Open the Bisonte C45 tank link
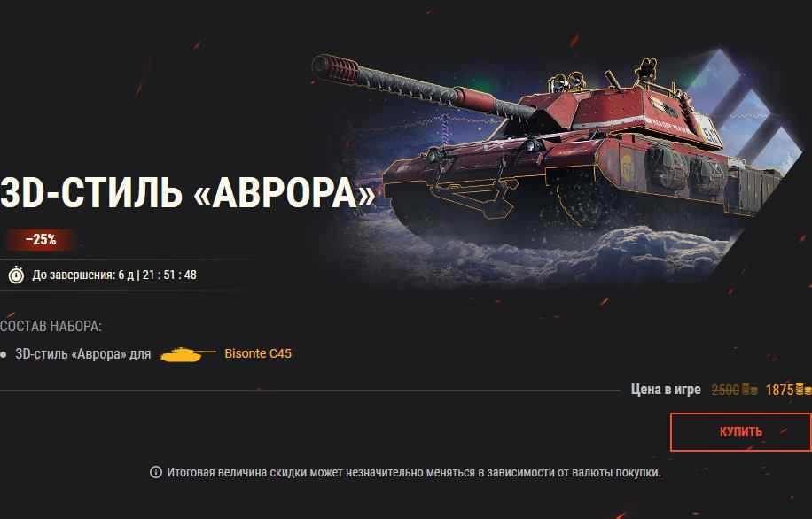This screenshot has height=519, width=812. click(258, 353)
